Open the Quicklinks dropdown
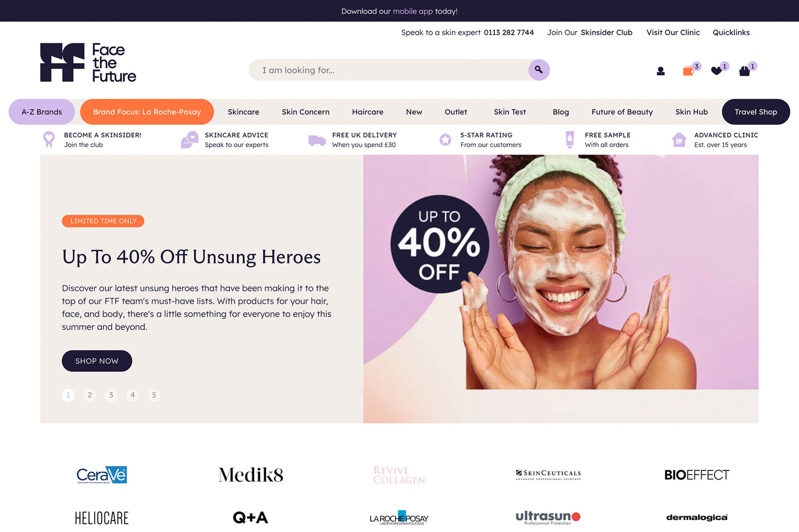 click(x=731, y=33)
